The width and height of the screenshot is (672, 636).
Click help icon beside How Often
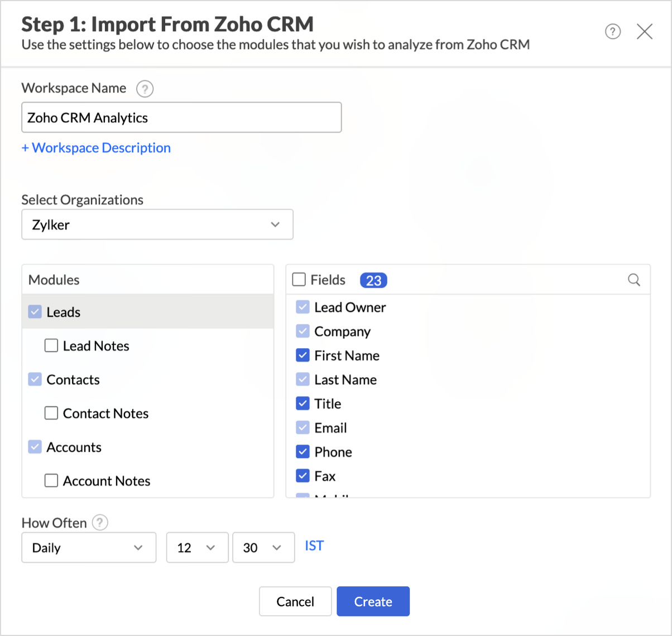point(100,523)
